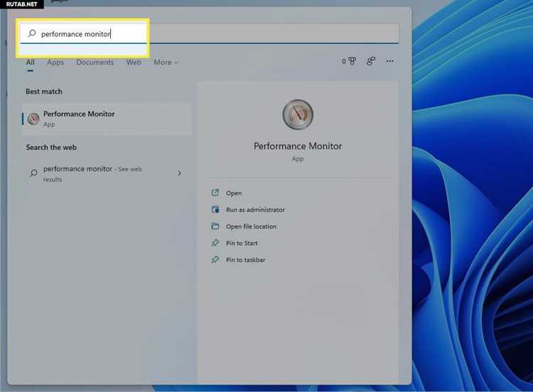Click the web search magnifier icon
Image resolution: width=533 pixels, height=392 pixels.
pyautogui.click(x=33, y=173)
